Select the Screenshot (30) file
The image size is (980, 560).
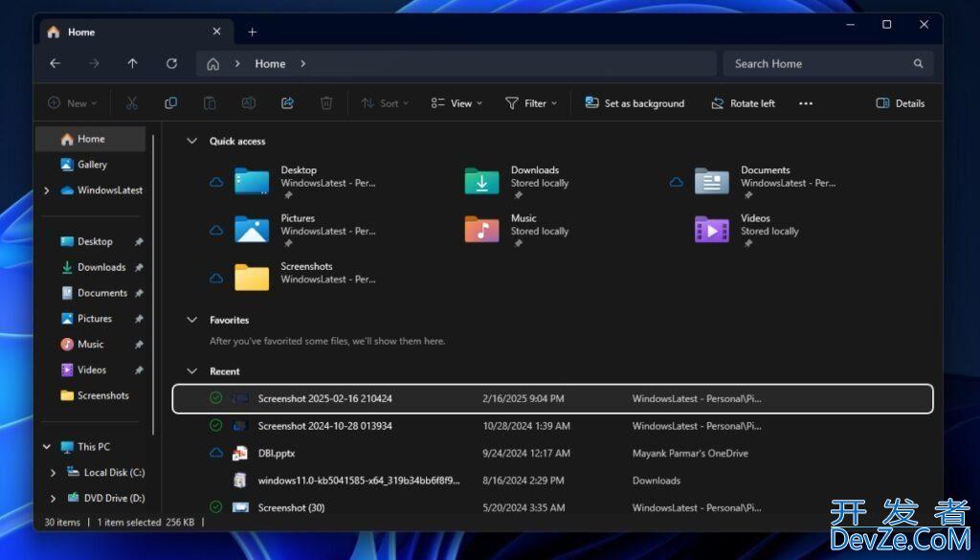pos(552,507)
